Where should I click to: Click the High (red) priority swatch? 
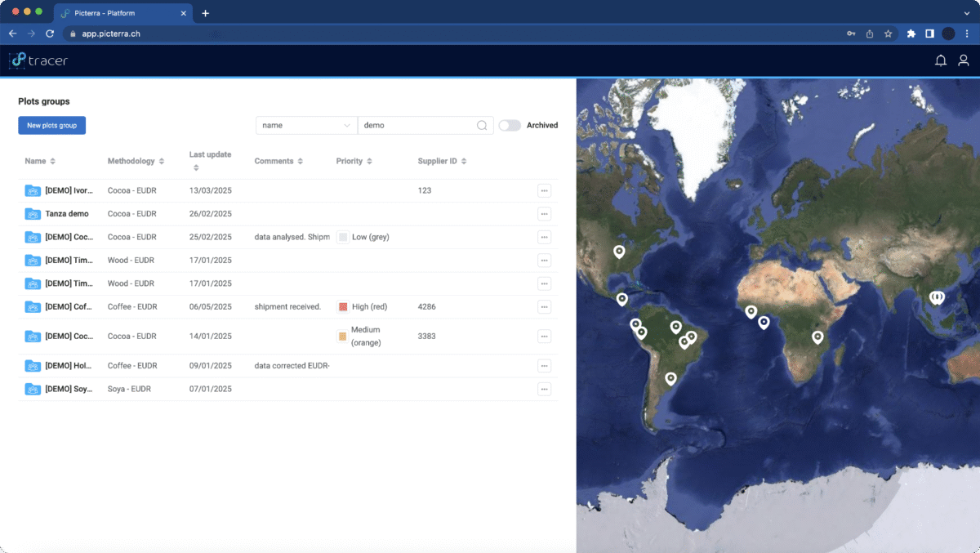coord(343,307)
